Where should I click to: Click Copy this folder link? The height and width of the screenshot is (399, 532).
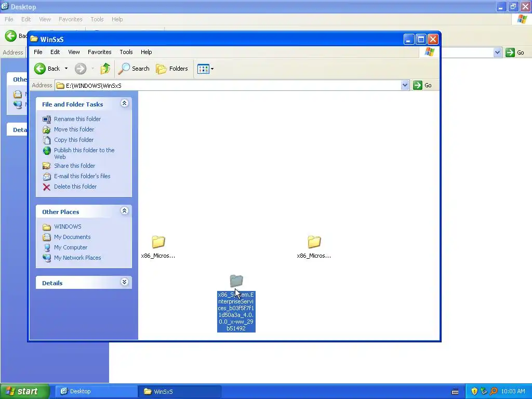click(x=74, y=140)
